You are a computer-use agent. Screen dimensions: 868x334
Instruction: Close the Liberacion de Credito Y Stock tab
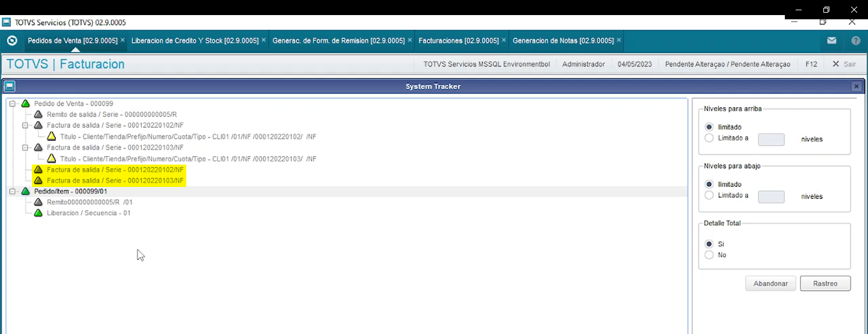tap(263, 40)
